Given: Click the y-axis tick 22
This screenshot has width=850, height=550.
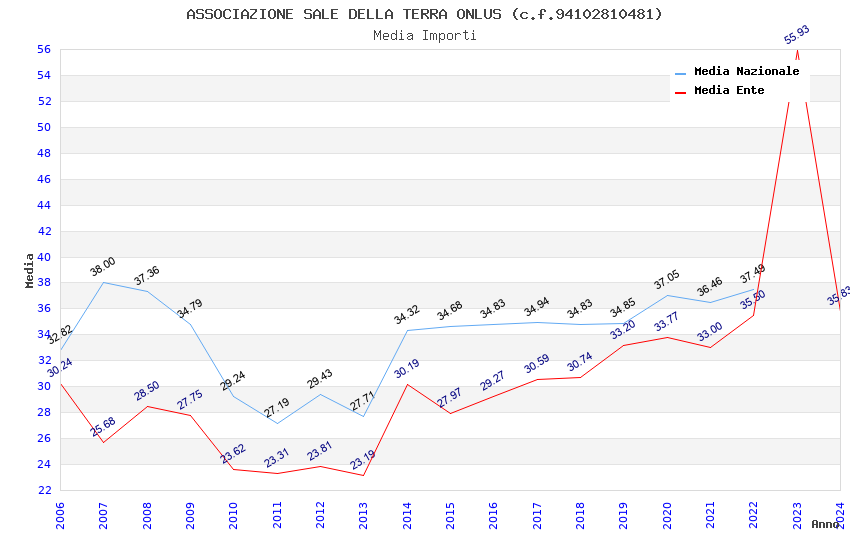Looking at the screenshot, I should 44,490.
